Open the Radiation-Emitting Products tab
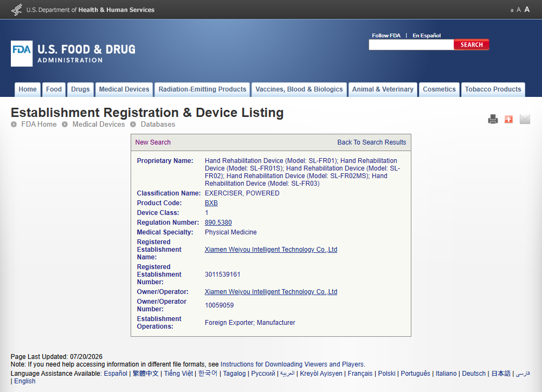 click(202, 89)
